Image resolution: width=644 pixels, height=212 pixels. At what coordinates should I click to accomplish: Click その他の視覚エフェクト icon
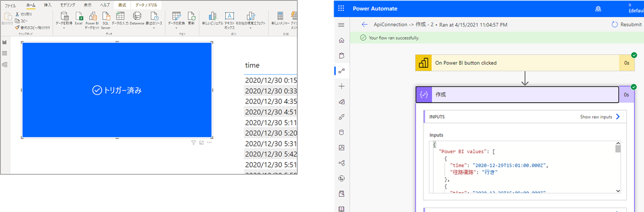(x=251, y=16)
